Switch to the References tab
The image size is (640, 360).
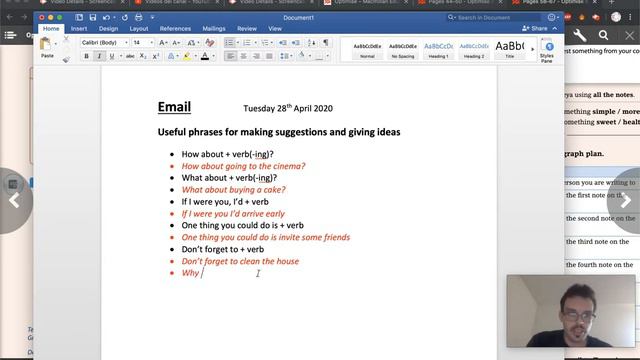click(x=175, y=29)
